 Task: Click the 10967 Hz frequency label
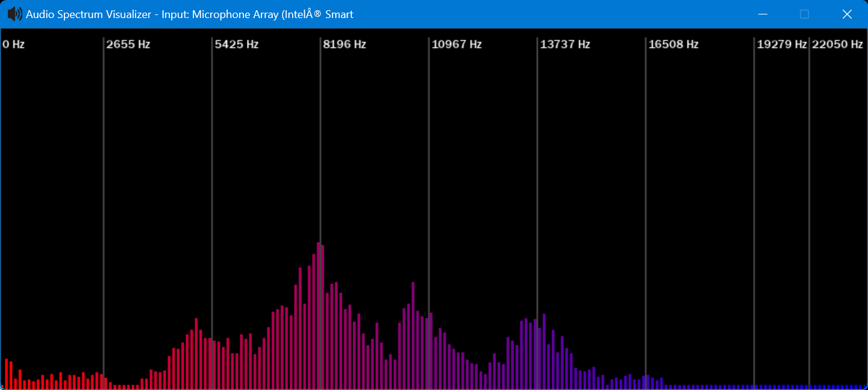[x=457, y=45]
